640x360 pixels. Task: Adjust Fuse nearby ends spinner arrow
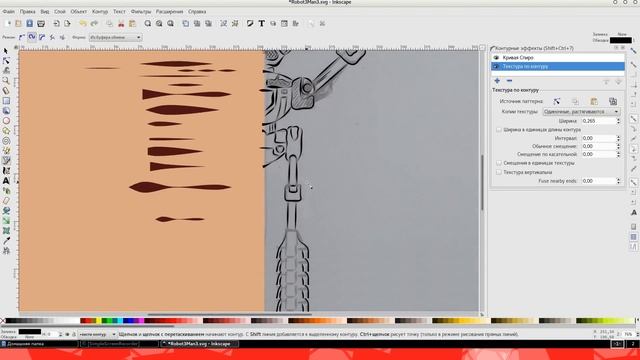pyautogui.click(x=618, y=181)
